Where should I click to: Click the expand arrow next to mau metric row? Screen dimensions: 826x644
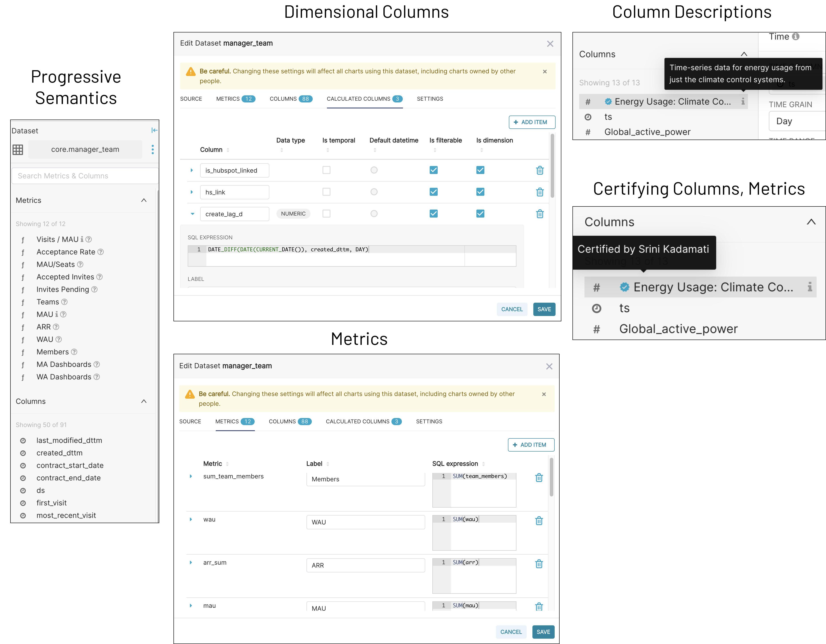click(x=190, y=606)
